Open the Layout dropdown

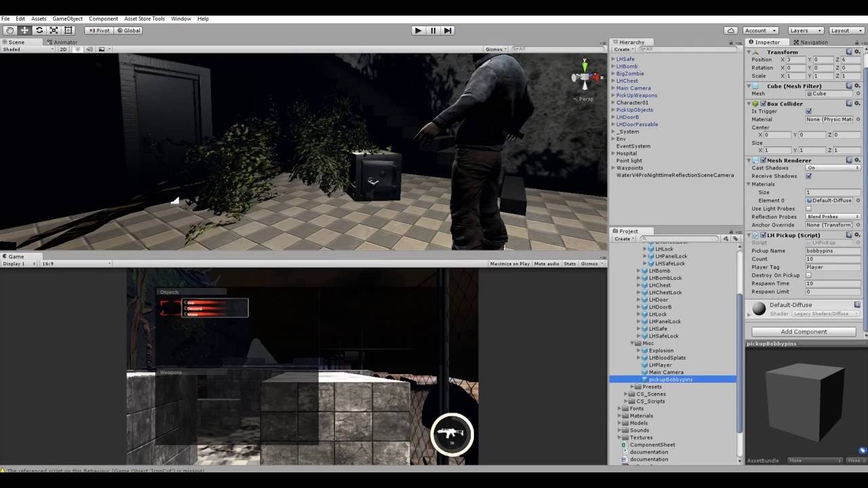tap(846, 30)
